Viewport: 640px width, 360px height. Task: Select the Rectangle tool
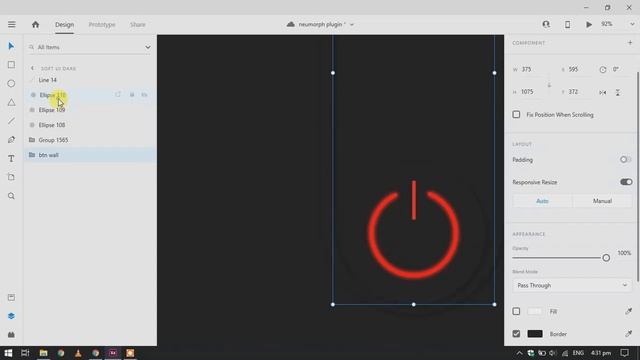click(11, 65)
